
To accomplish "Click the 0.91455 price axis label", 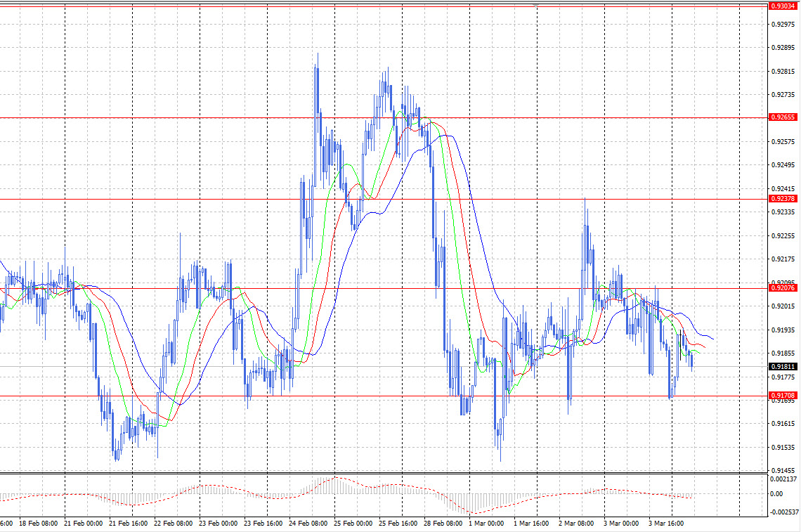I will coord(783,471).
